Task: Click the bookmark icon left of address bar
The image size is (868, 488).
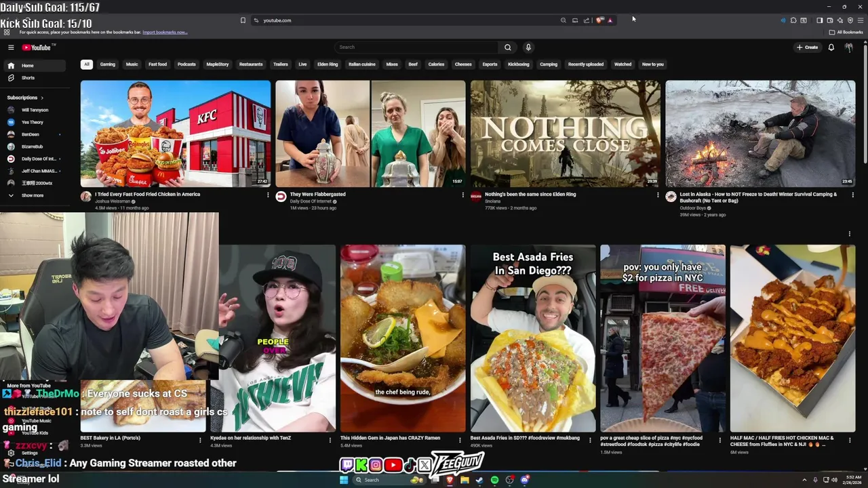Action: (243, 20)
